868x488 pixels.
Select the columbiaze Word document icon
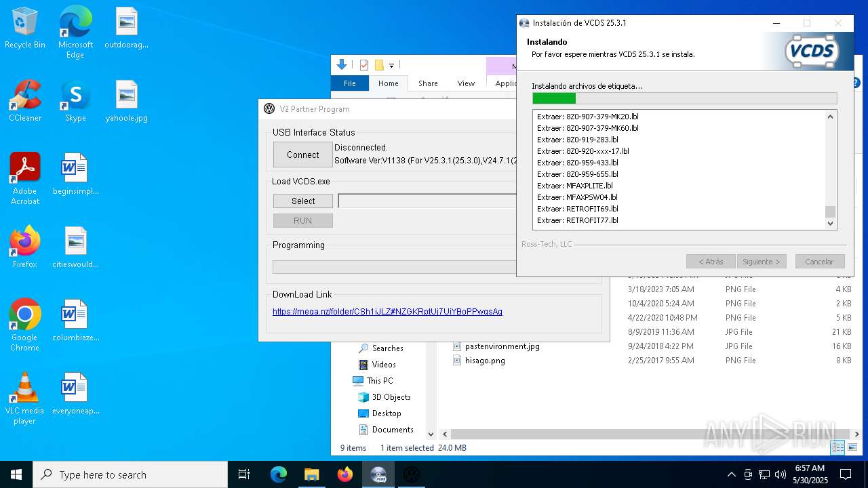click(75, 321)
